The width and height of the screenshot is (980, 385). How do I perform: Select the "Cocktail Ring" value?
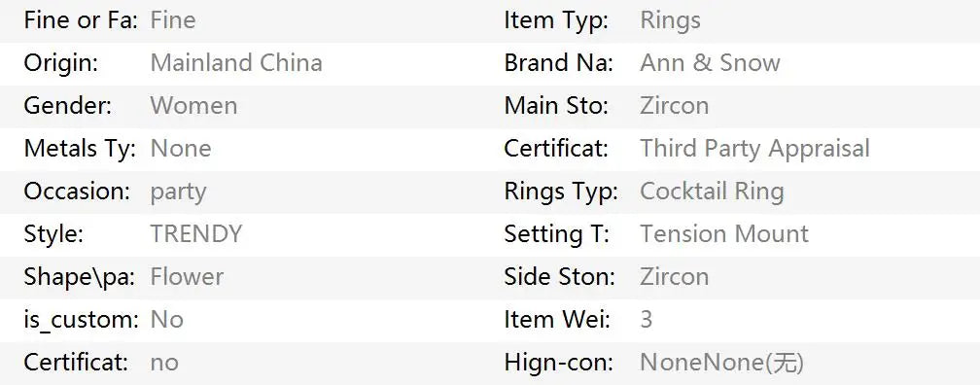(x=712, y=192)
